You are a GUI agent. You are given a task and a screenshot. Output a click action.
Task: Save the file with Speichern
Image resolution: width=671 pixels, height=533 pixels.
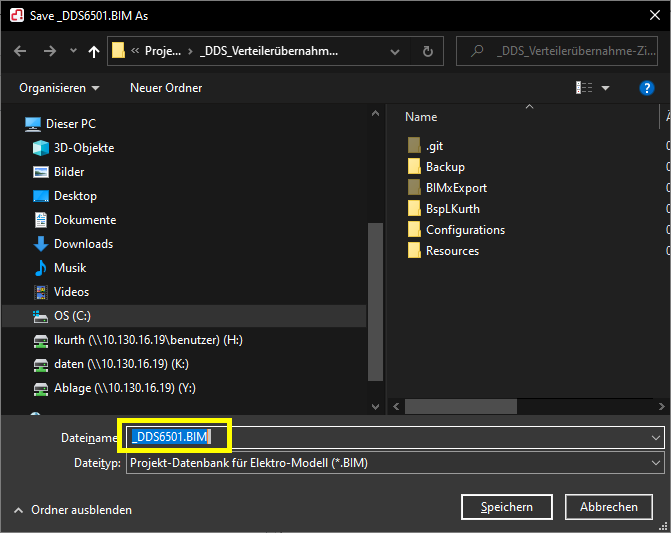(507, 507)
